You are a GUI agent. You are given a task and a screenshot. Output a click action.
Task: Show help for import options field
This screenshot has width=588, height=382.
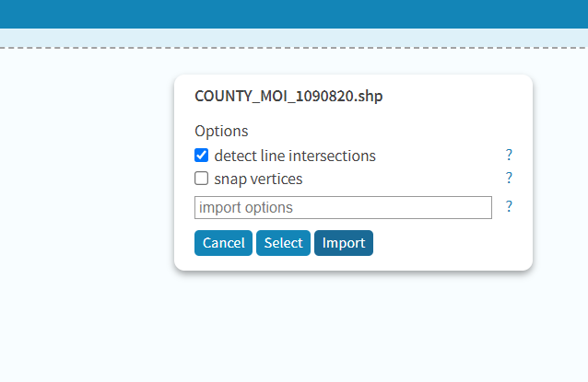tap(509, 206)
